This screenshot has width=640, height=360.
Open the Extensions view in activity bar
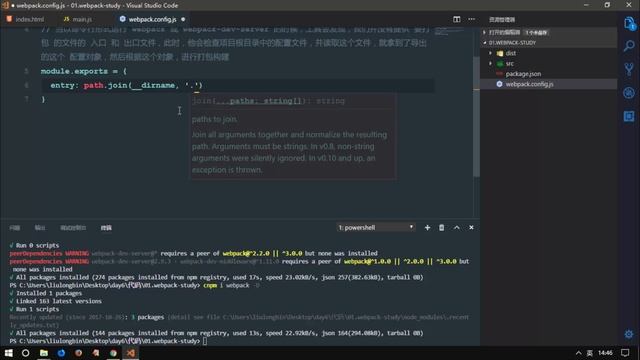tap(629, 116)
